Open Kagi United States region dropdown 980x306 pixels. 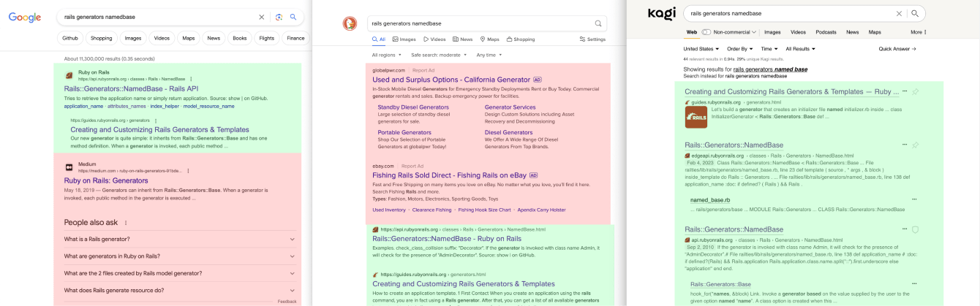point(701,49)
